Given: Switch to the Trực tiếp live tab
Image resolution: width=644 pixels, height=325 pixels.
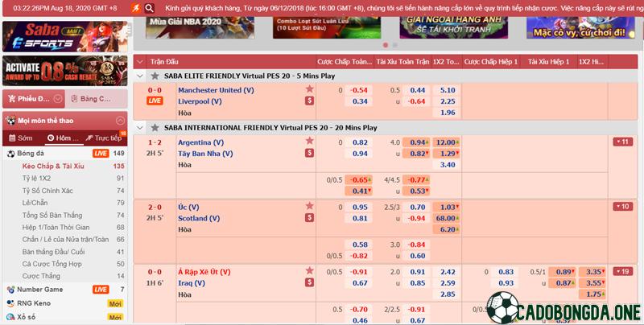Looking at the screenshot, I should (x=104, y=138).
